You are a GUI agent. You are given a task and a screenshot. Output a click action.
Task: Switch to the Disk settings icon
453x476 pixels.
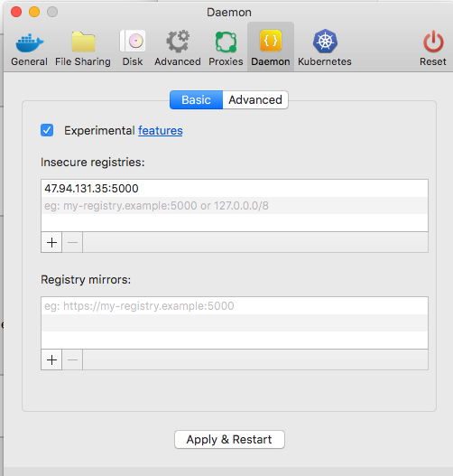pos(133,41)
